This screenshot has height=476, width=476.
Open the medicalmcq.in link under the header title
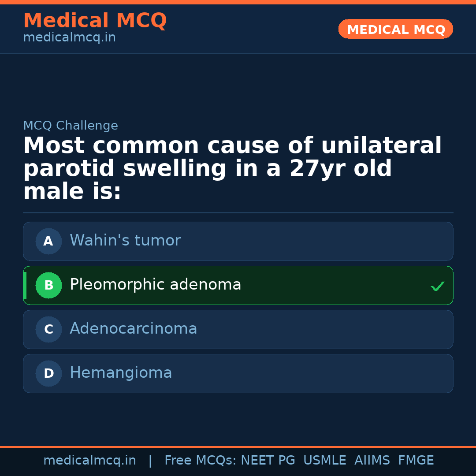[x=69, y=38]
